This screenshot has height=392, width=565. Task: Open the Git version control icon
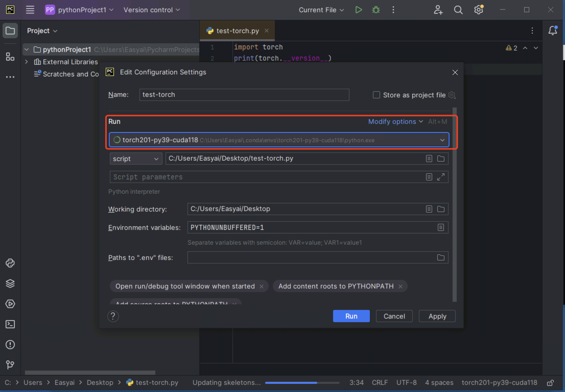click(x=10, y=365)
